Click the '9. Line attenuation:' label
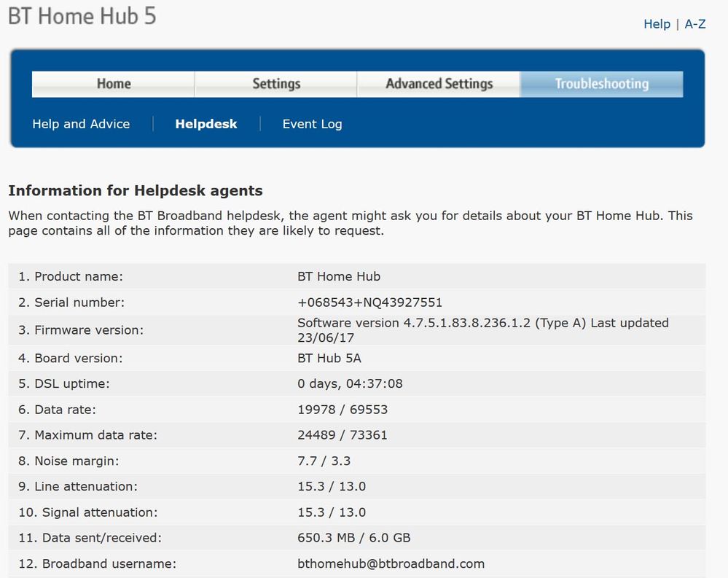This screenshot has width=728, height=578. tap(78, 487)
